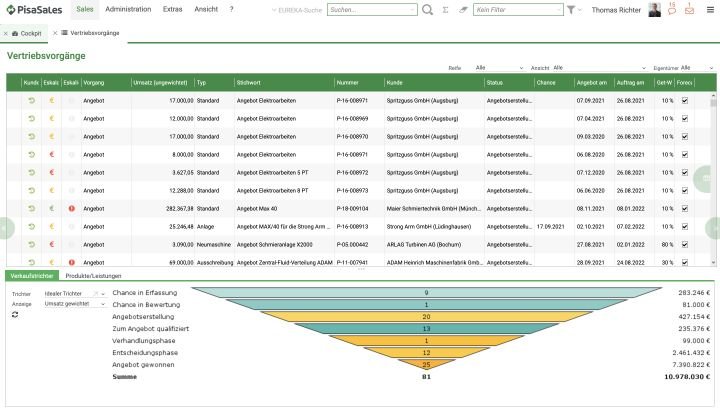Click customer arrow icon in row P-18-009104
Viewport: 720px width, 410px height.
(x=31, y=208)
